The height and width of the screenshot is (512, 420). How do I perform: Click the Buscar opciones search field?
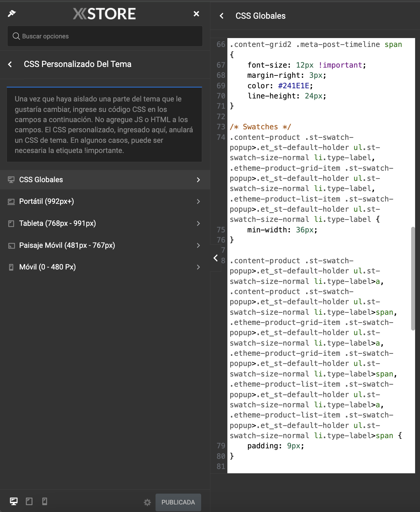click(105, 36)
